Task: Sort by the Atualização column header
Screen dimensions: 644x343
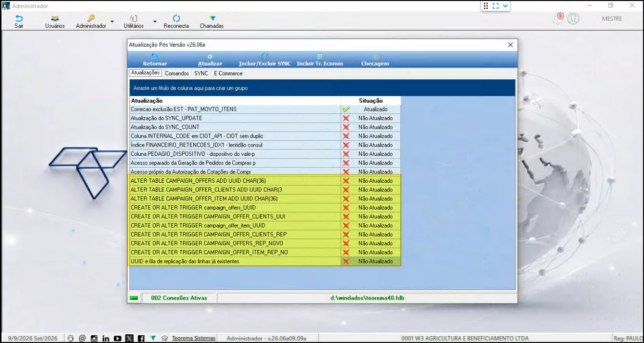Action: pos(235,100)
